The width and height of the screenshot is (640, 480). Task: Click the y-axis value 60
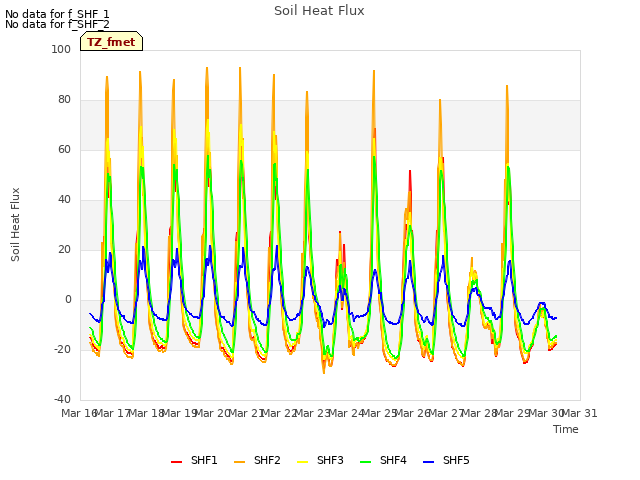tap(64, 149)
